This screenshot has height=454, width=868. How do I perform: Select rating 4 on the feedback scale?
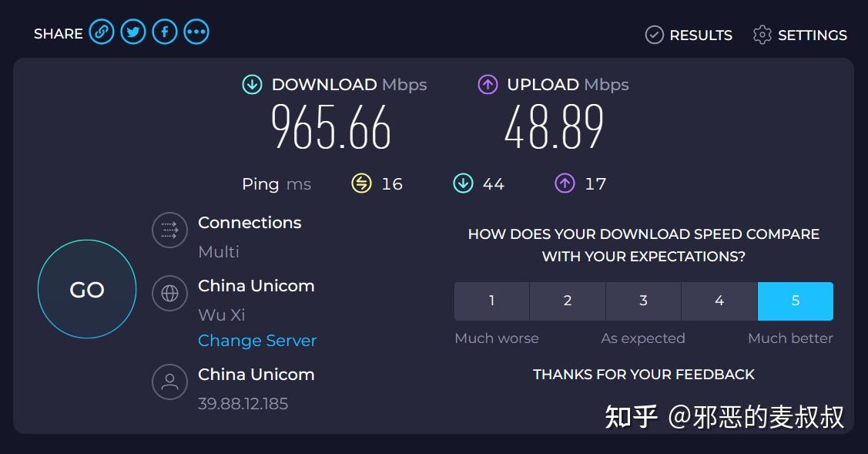coord(719,301)
